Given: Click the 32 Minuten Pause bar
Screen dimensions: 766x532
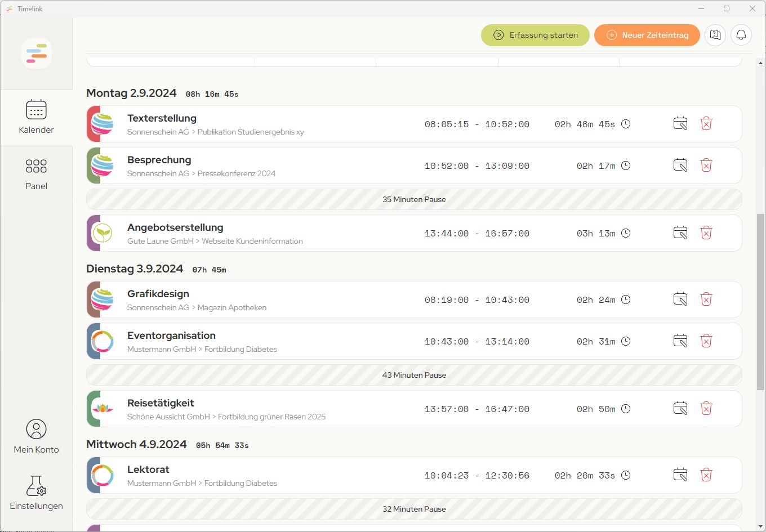Looking at the screenshot, I should pos(414,509).
